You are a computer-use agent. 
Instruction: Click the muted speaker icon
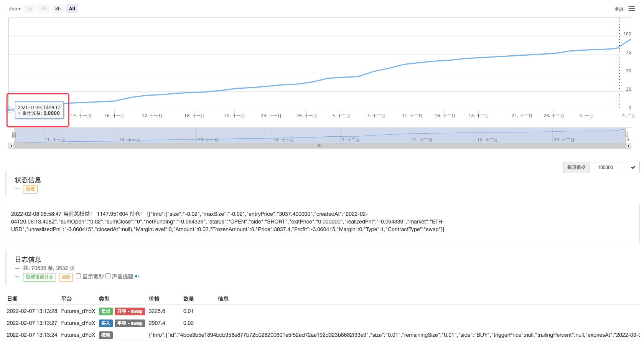[137, 276]
